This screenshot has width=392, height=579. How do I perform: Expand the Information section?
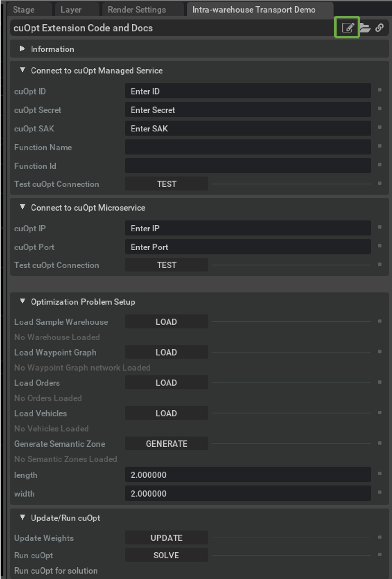tap(22, 49)
